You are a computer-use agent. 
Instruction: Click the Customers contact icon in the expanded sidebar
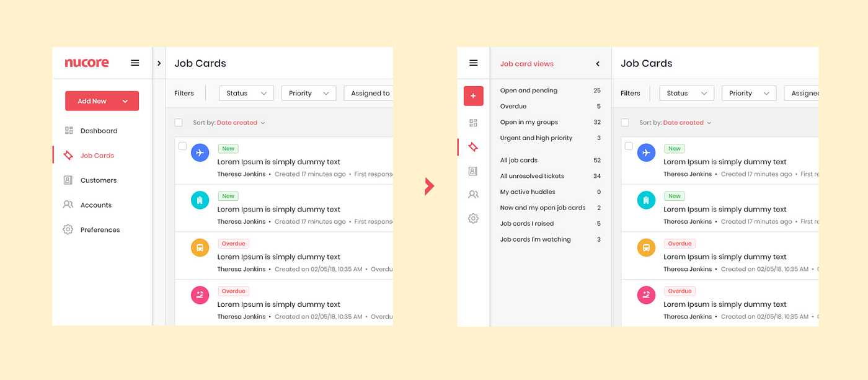point(68,180)
